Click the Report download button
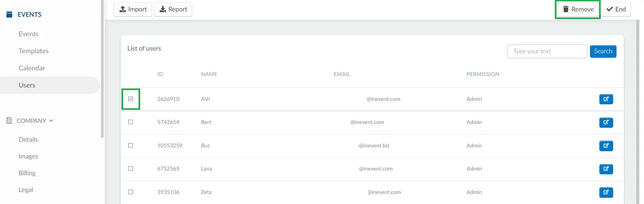This screenshot has height=204, width=644. click(x=173, y=9)
